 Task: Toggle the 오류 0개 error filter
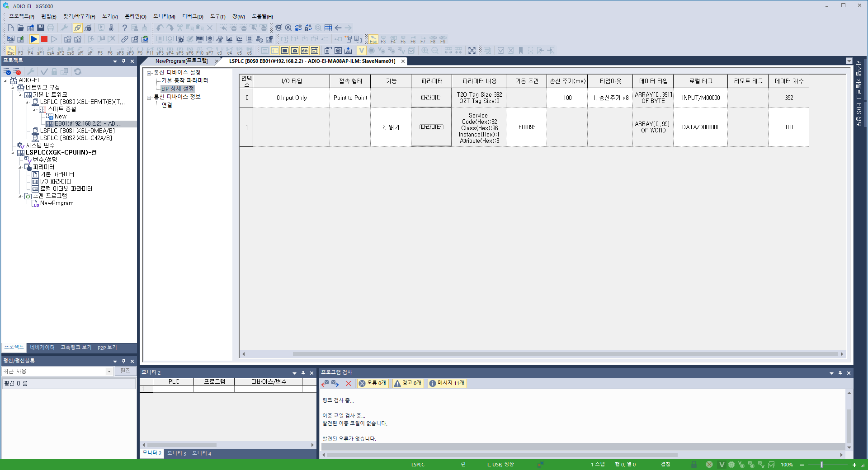372,383
